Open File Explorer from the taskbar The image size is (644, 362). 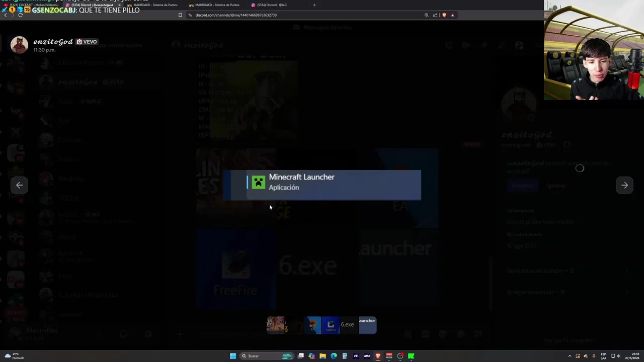point(323,356)
